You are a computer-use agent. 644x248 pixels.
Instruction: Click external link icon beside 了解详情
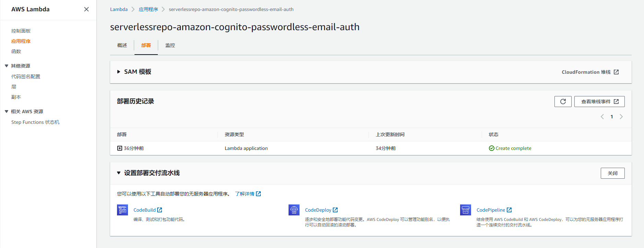coord(258,194)
